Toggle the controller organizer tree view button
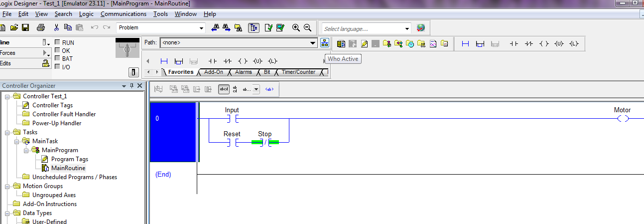The height and width of the screenshot is (224, 644). [x=254, y=27]
